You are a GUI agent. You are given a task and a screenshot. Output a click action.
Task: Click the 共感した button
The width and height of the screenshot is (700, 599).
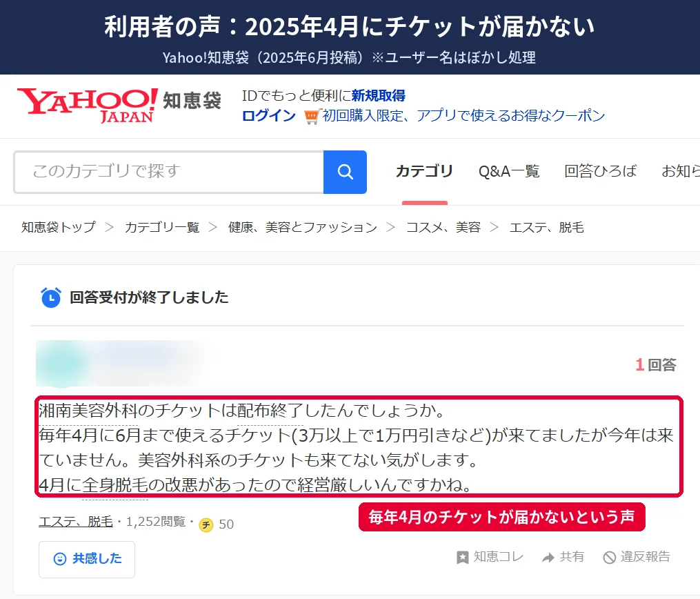pos(87,559)
